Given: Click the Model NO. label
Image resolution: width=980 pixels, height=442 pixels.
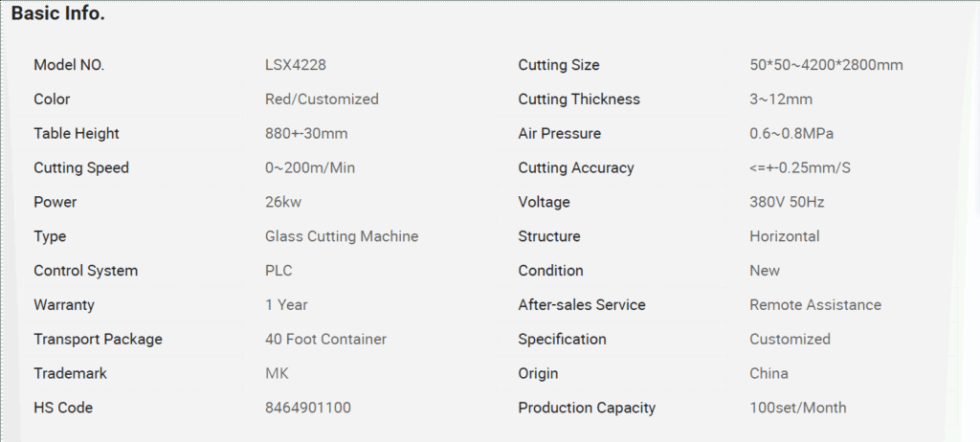Looking at the screenshot, I should [x=69, y=65].
